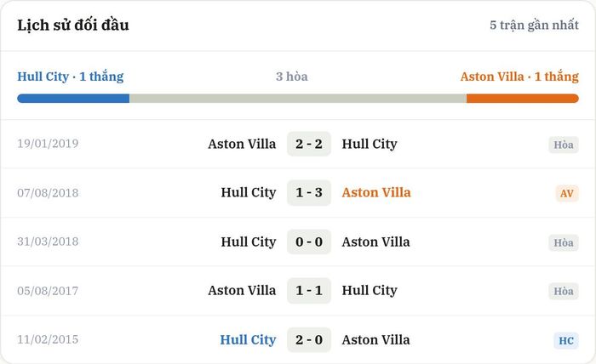Open the blue Hull City winner link
This screenshot has width=596, height=364.
(248, 339)
